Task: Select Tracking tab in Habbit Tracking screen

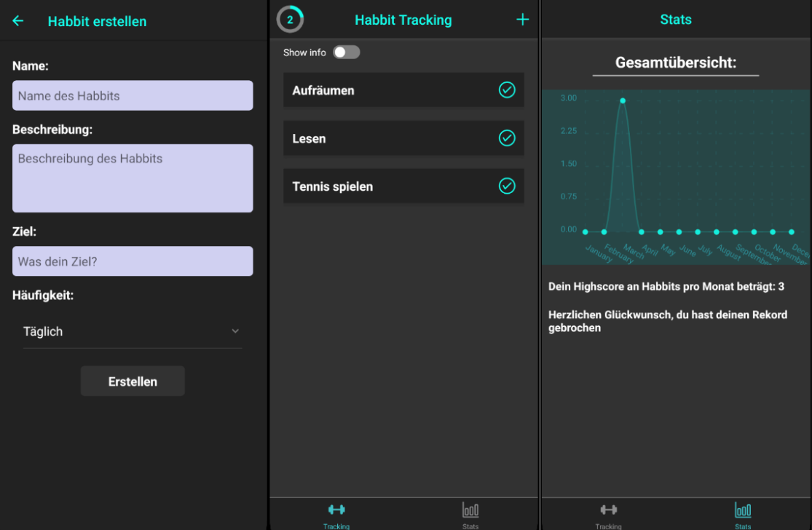Action: 336,515
